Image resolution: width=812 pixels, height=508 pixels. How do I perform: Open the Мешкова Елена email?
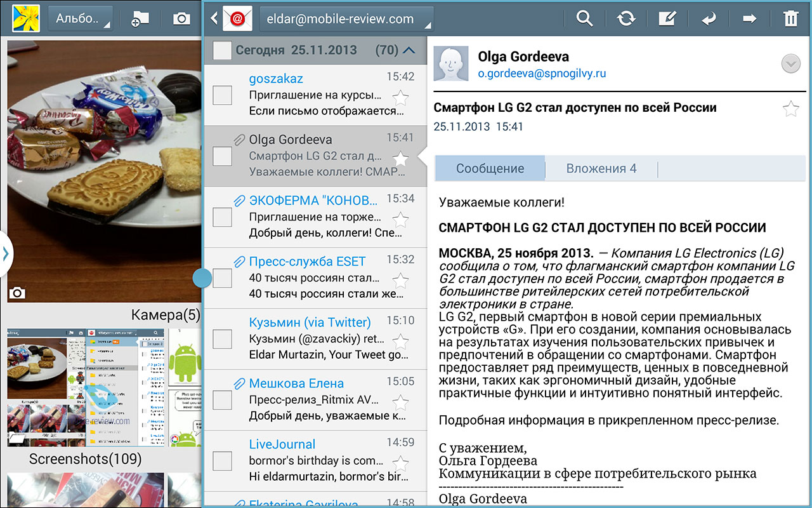[315, 400]
